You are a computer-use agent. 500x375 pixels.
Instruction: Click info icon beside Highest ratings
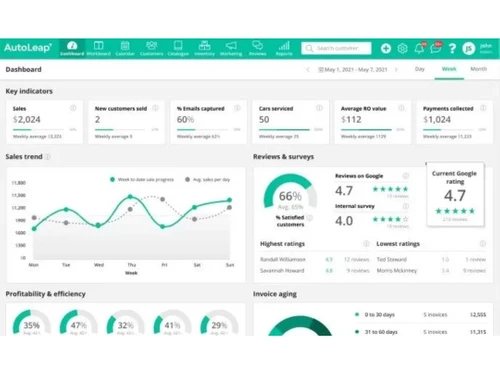[366, 244]
